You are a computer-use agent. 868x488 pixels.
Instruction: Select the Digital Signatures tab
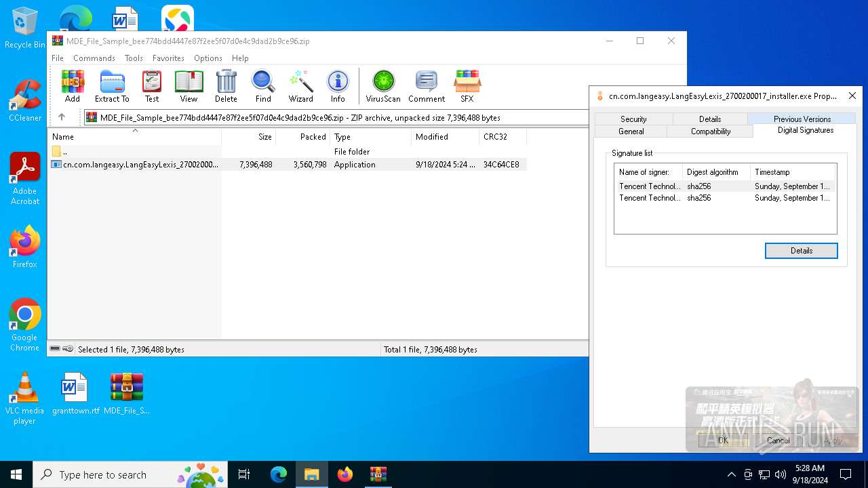[806, 130]
